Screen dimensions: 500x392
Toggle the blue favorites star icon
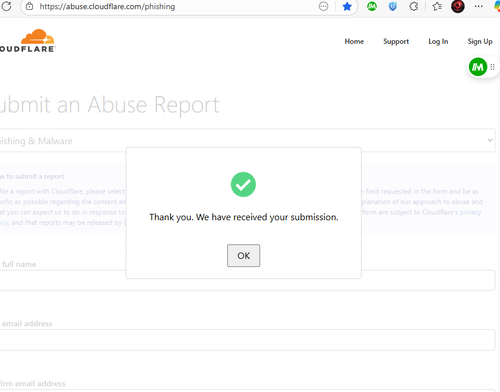347,6
